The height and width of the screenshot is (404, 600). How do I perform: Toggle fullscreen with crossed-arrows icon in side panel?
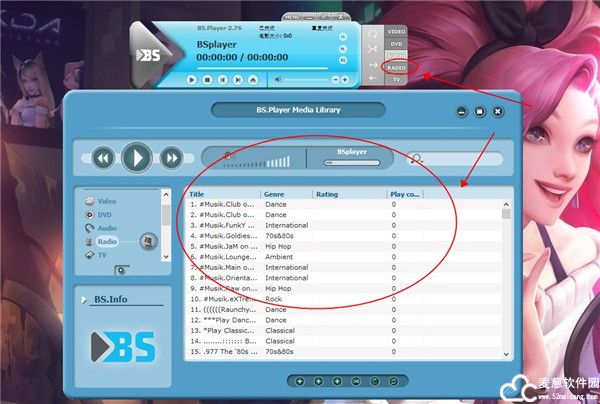(x=373, y=49)
